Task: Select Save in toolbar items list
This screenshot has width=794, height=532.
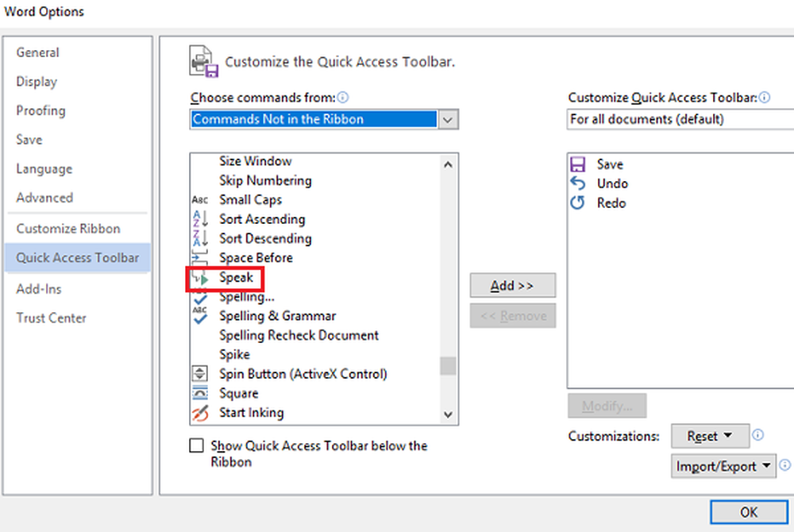Action: pyautogui.click(x=610, y=164)
